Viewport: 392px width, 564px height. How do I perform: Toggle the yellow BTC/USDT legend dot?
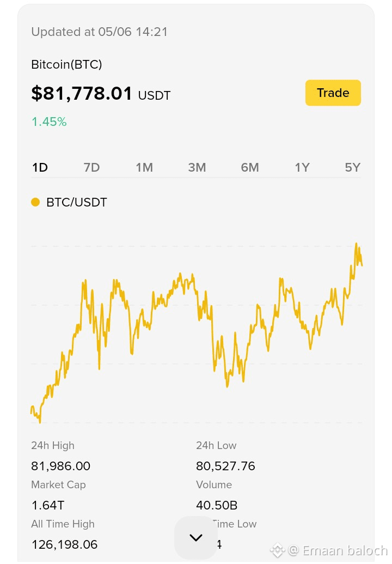tap(35, 202)
